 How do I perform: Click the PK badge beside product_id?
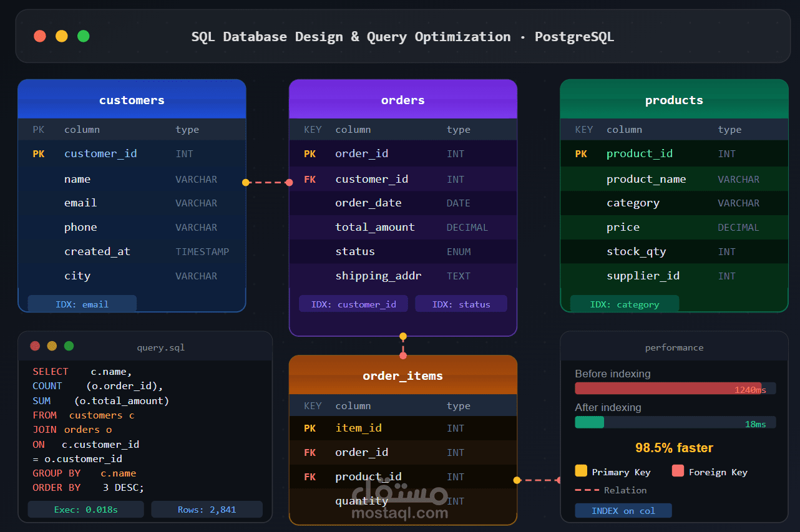[x=581, y=154]
